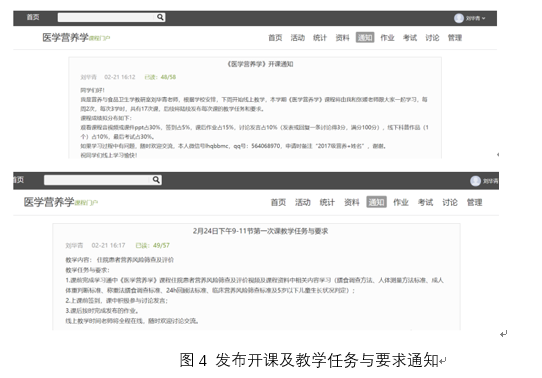The height and width of the screenshot is (378, 542).
Task: Click the search magnifier icon in lower screenshot
Action: 156,180
